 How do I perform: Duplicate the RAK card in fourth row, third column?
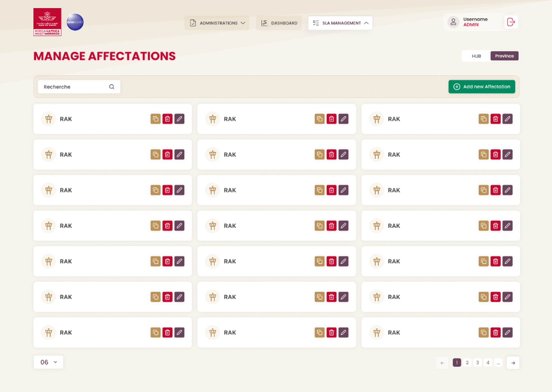[484, 226]
